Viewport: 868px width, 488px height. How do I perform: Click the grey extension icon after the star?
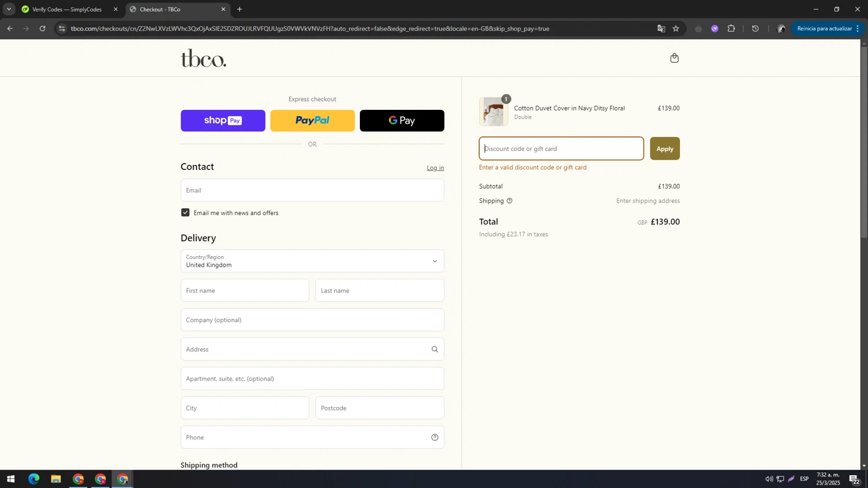coord(698,28)
